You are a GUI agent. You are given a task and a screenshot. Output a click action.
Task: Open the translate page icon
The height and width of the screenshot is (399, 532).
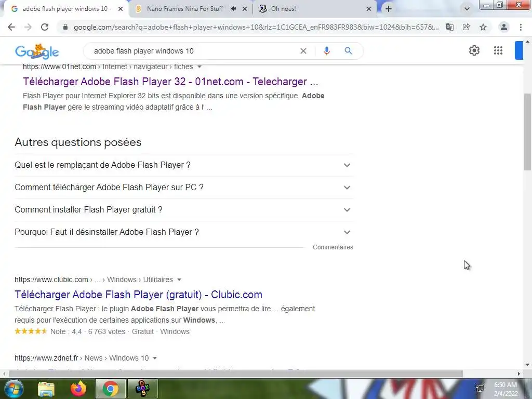pos(449,27)
